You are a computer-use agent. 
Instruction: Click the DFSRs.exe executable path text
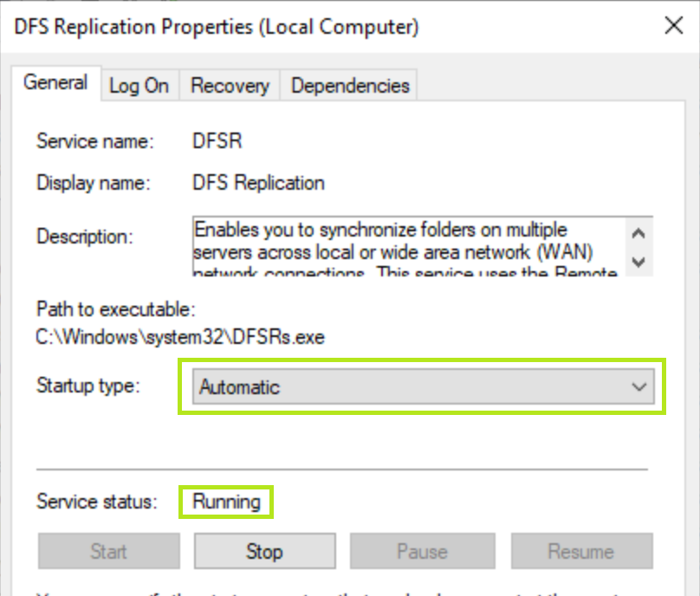[x=180, y=337]
